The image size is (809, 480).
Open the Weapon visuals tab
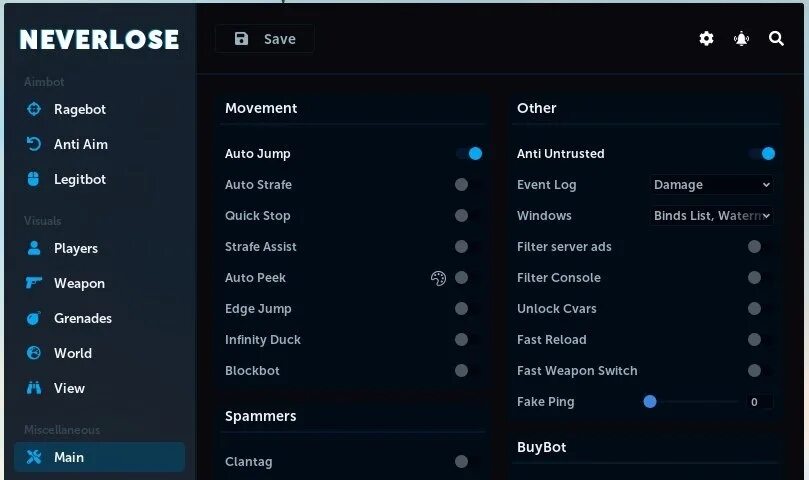99,283
